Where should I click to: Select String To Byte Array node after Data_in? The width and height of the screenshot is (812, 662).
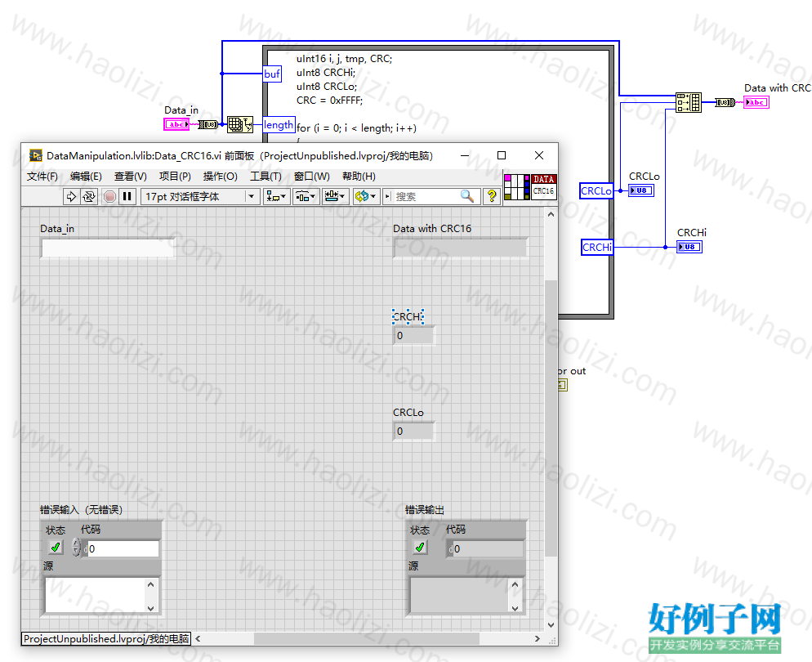click(207, 124)
